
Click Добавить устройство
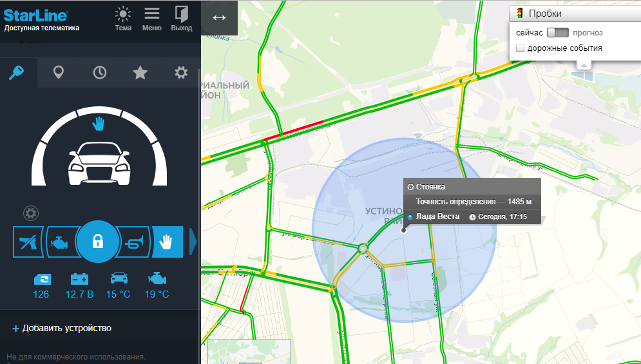(x=62, y=329)
